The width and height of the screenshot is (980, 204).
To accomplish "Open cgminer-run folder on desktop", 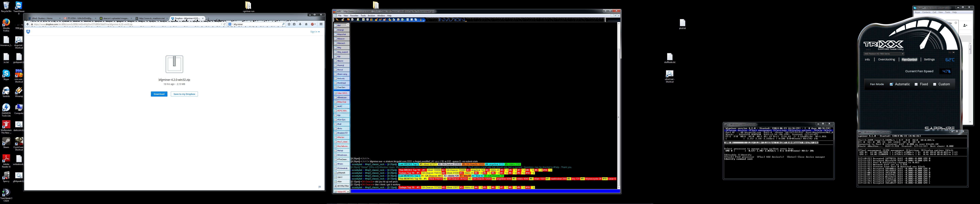I will tap(248, 6).
